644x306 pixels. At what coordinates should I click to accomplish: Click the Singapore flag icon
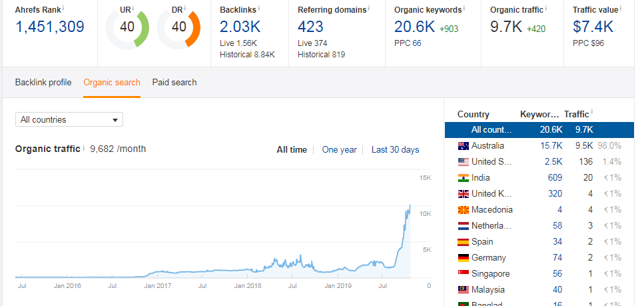(x=464, y=273)
